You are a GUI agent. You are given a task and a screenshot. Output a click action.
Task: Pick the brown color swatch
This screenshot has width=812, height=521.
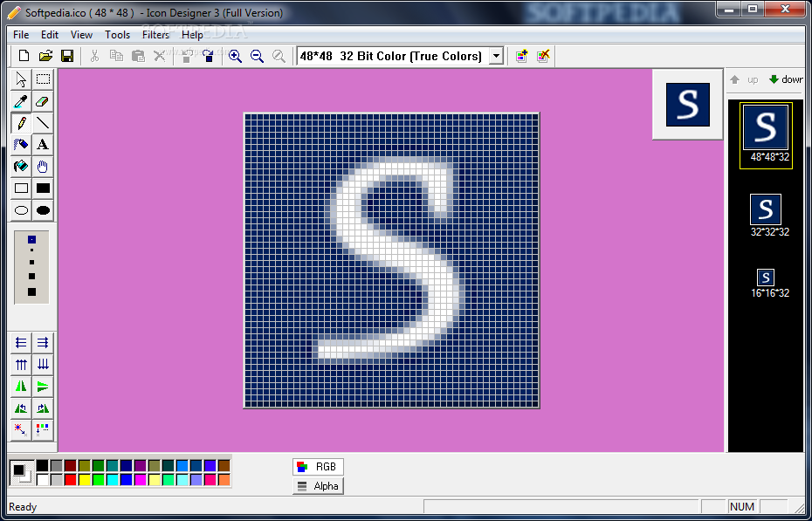tap(224, 466)
